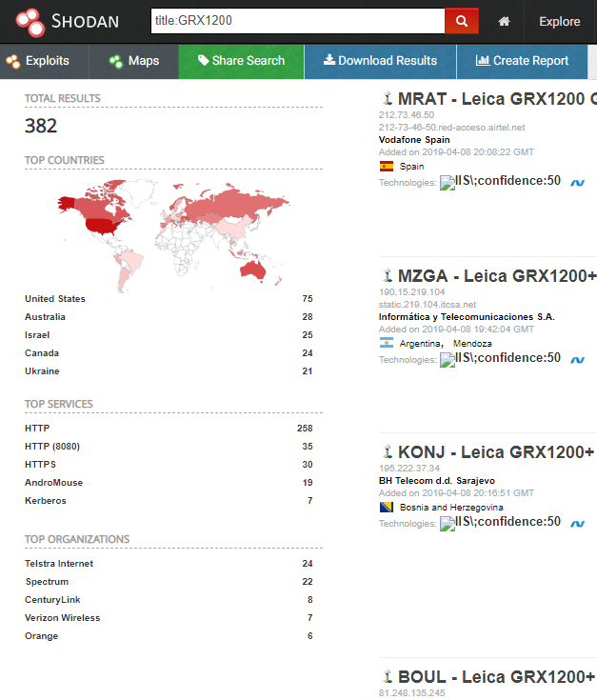Click the Download Results button

coord(380,61)
